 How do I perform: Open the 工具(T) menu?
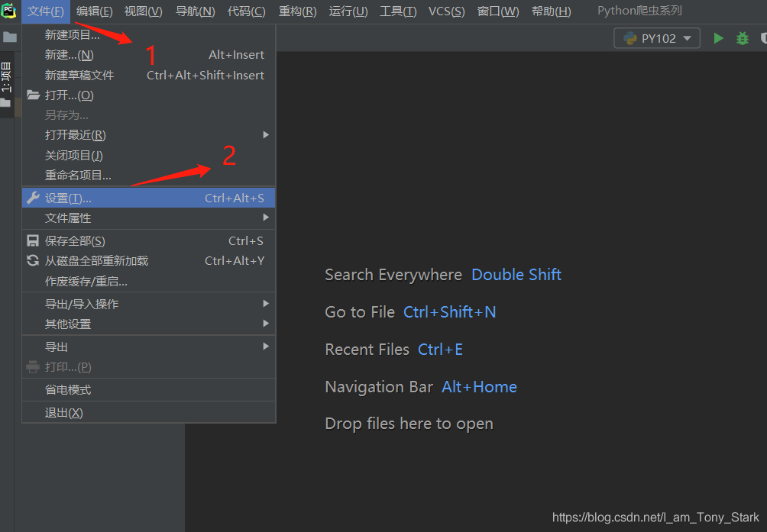398,11
